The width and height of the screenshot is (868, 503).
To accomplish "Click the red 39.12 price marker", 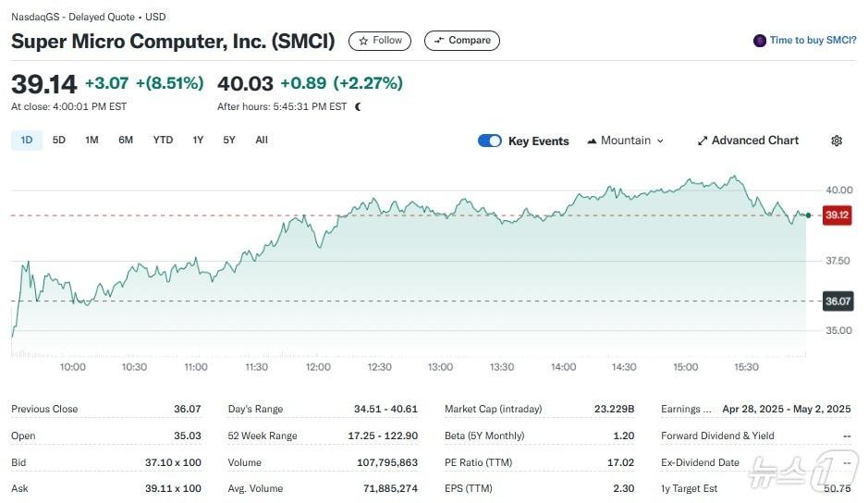I will click(837, 215).
